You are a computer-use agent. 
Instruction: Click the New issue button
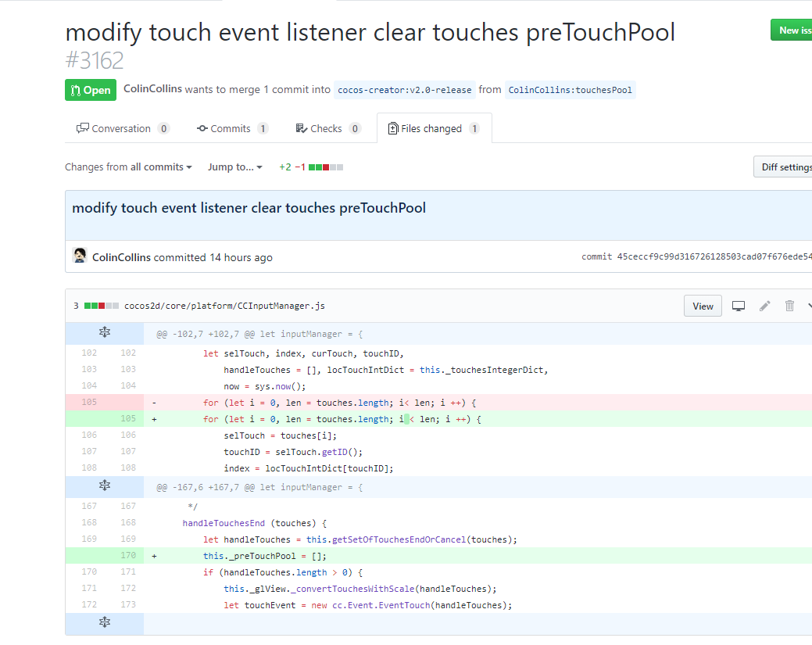791,30
